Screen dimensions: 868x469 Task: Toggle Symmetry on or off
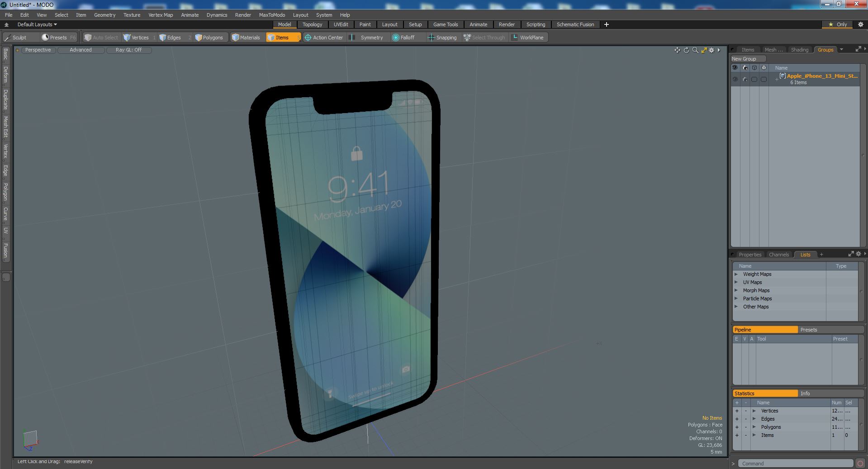pyautogui.click(x=367, y=38)
